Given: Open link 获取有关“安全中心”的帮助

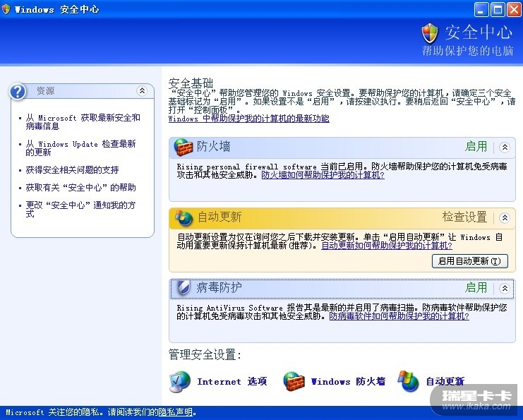Looking at the screenshot, I should [80, 188].
